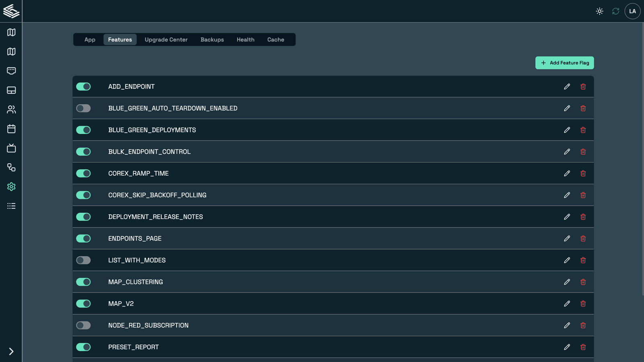Screen dimensions: 644x362
Task: Turn on the LIST_WITH_MODES toggle
Action: click(83, 260)
